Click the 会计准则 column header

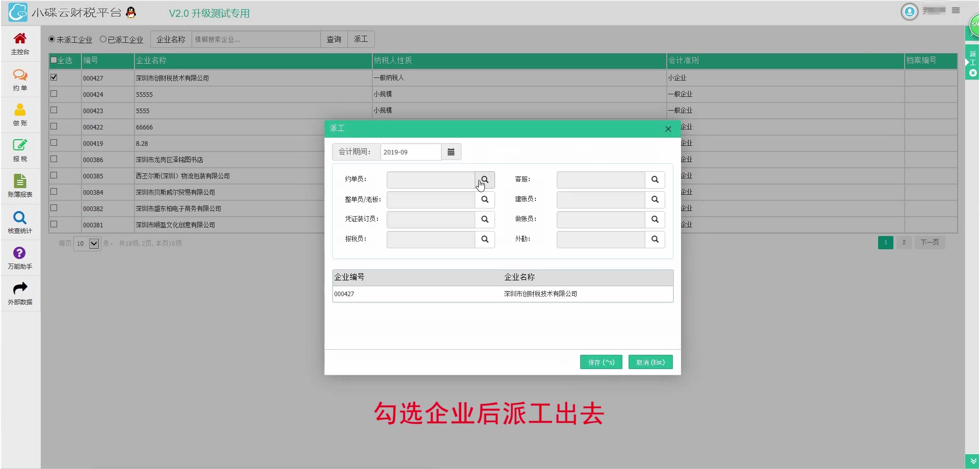click(x=785, y=61)
